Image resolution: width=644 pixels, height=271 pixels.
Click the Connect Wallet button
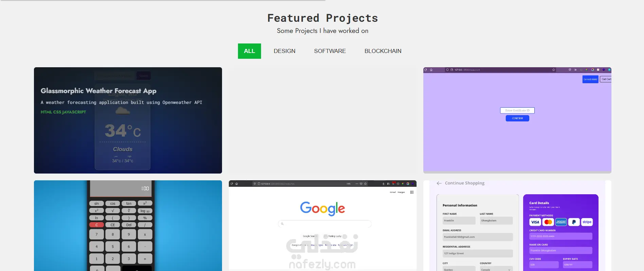click(590, 79)
